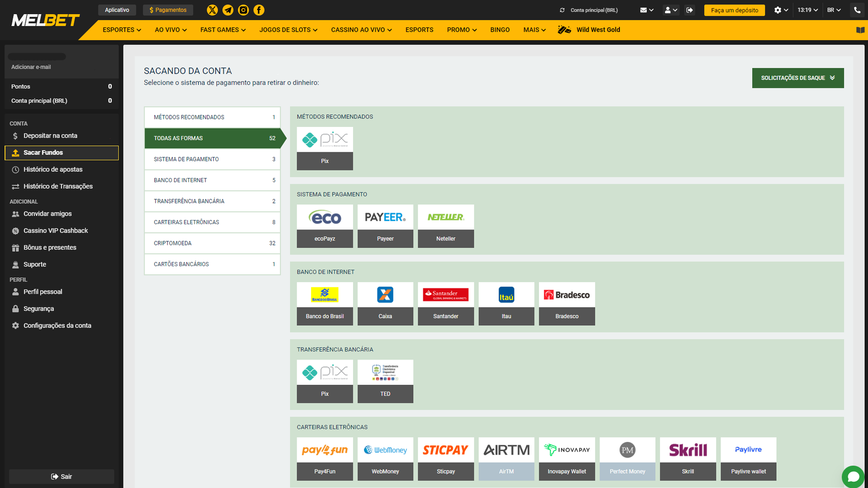Viewport: 868px width, 488px height.
Task: Open the user profile dropdown
Action: [x=671, y=10]
